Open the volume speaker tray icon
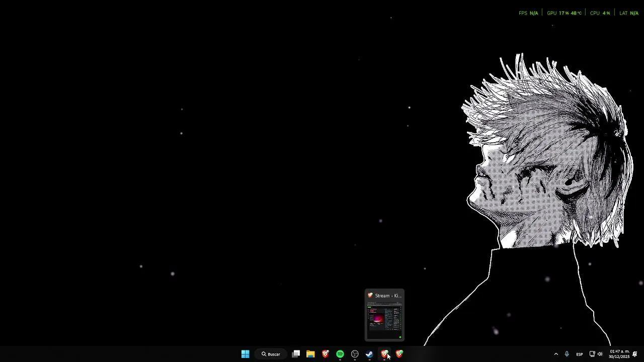The width and height of the screenshot is (644, 362). coord(600,354)
